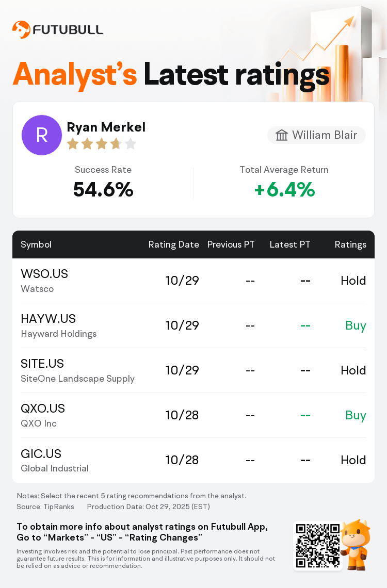Viewport: 387px width, 588px height.
Task: Open the GIC.US Global Industrial row
Action: tap(193, 460)
